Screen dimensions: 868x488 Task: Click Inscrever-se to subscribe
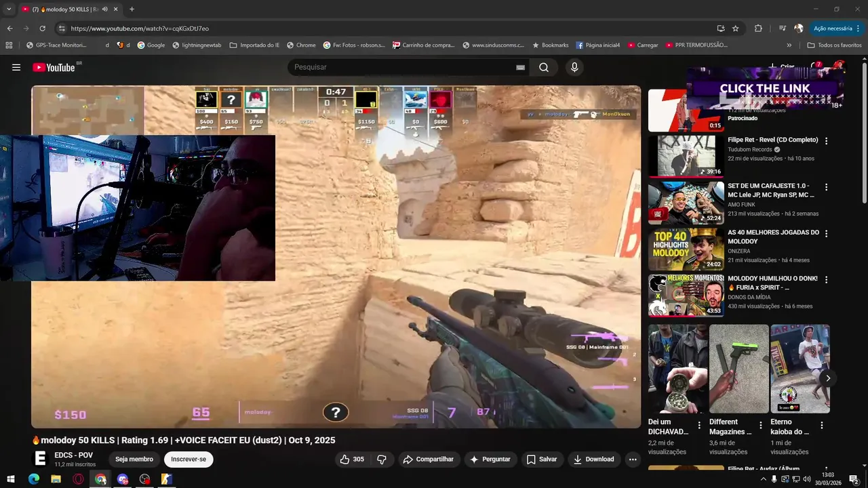tap(189, 459)
